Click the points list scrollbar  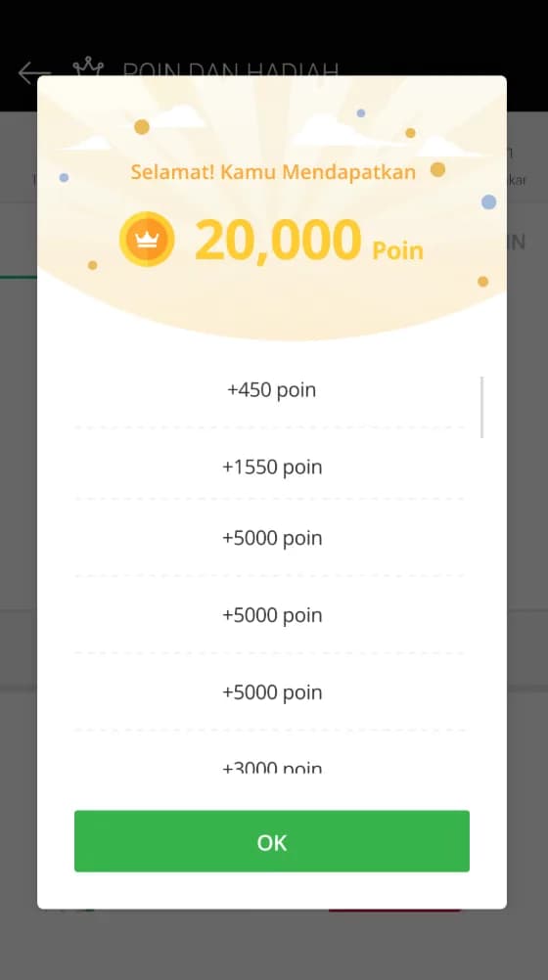(x=481, y=407)
